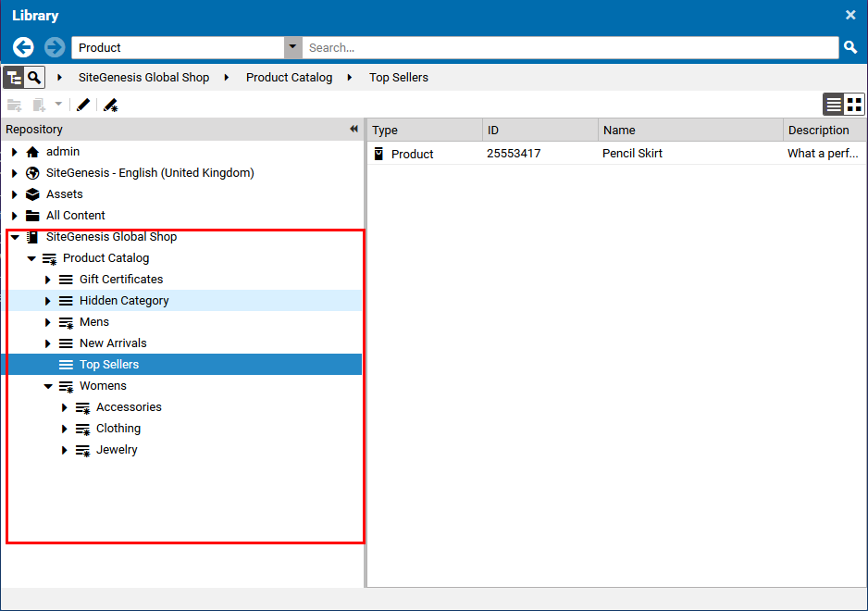Switch to thumbnail grid view

(854, 105)
